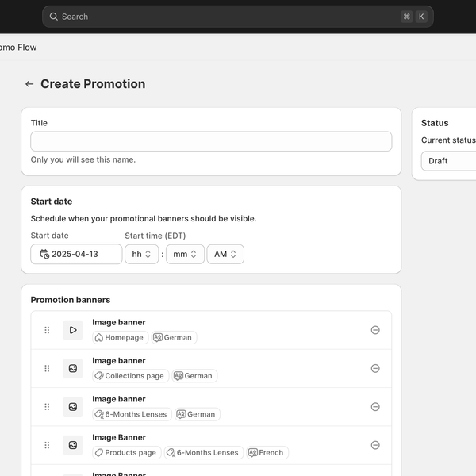The height and width of the screenshot is (476, 476).
Task: Remove the Collections page German banner
Action: click(375, 368)
